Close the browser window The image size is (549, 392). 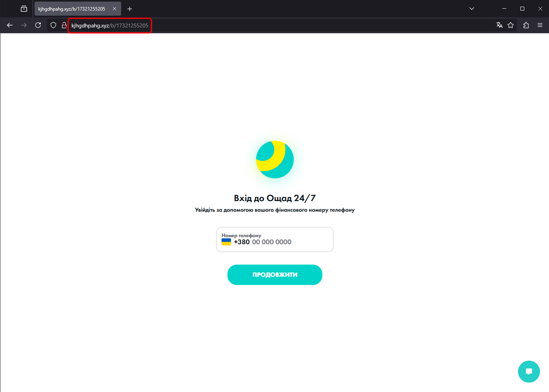pyautogui.click(x=540, y=9)
